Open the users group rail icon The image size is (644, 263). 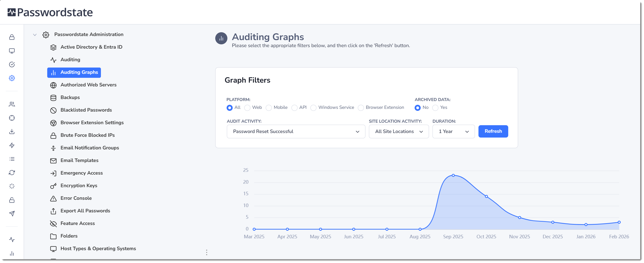point(12,104)
